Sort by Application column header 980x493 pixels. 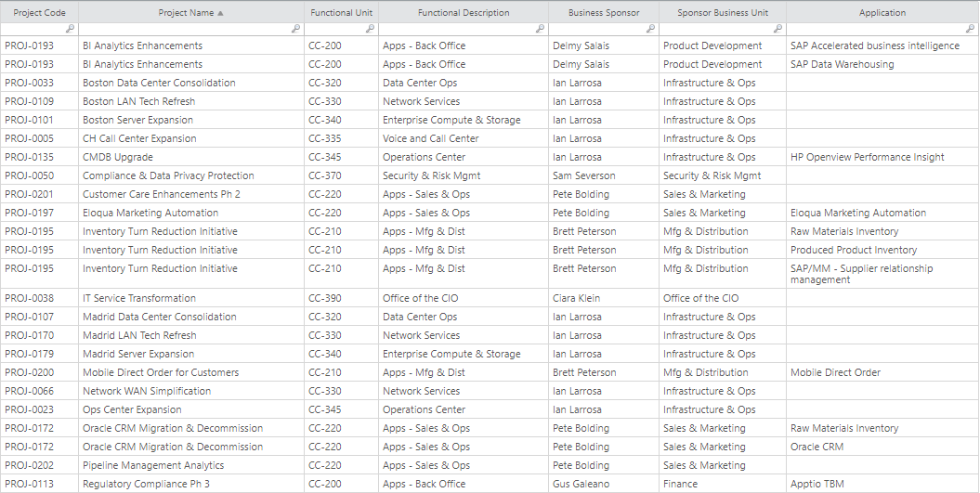tap(882, 12)
